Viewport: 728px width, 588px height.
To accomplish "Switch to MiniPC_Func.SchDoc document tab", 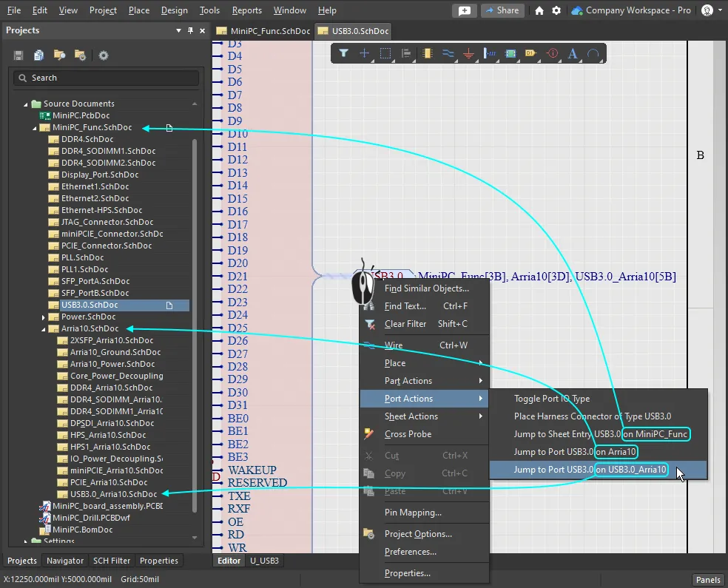I will pyautogui.click(x=263, y=31).
